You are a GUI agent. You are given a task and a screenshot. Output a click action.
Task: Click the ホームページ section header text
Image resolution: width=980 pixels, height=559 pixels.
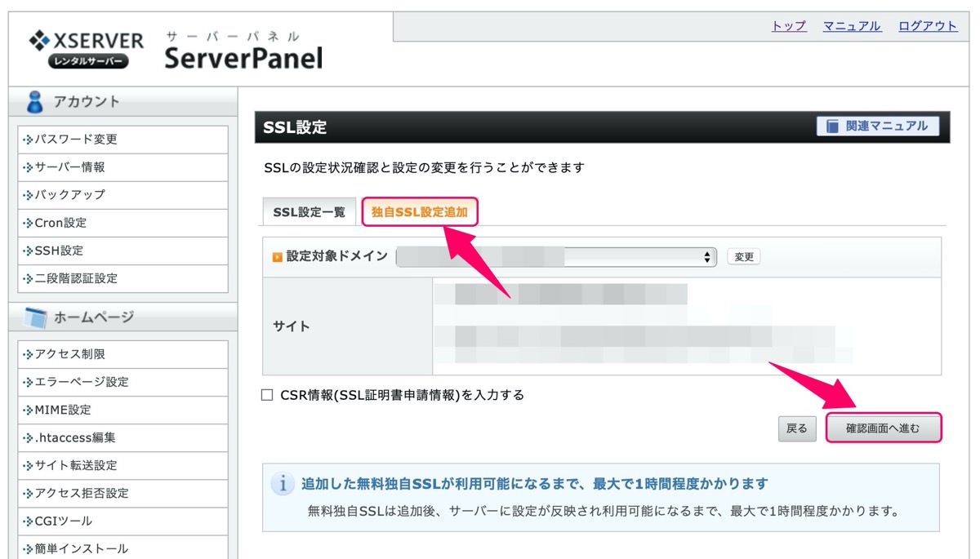[x=94, y=317]
